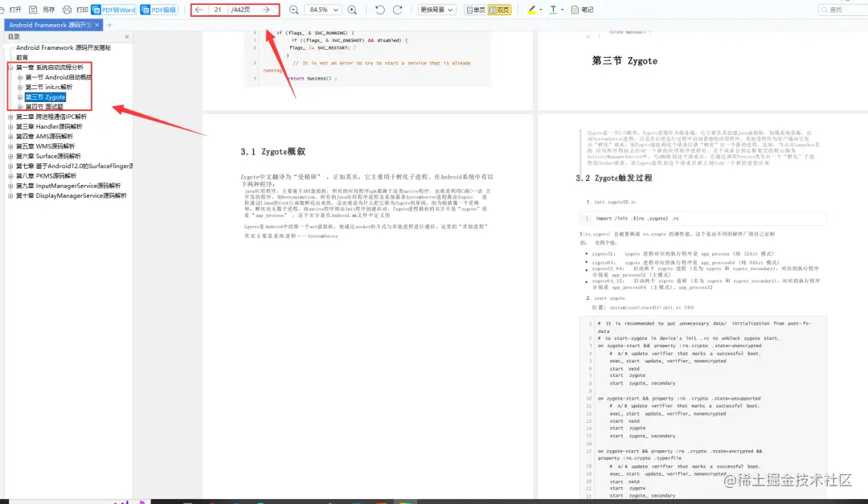Select the text underline tool

point(553,10)
